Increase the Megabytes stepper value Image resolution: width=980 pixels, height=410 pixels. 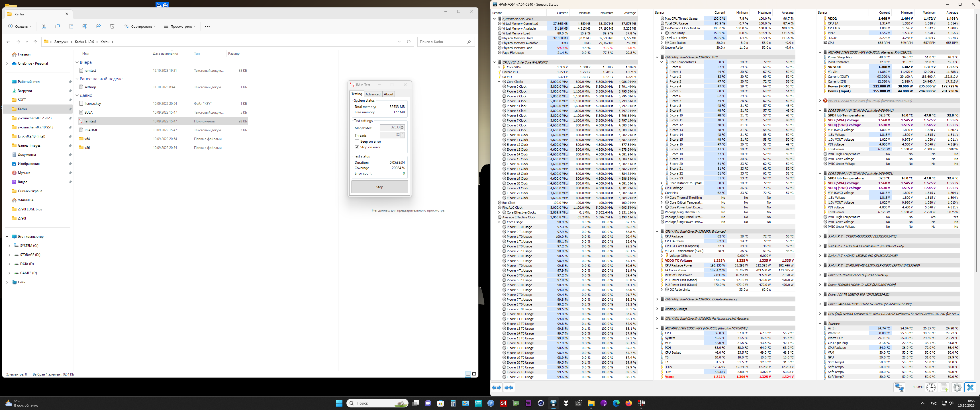coord(403,126)
